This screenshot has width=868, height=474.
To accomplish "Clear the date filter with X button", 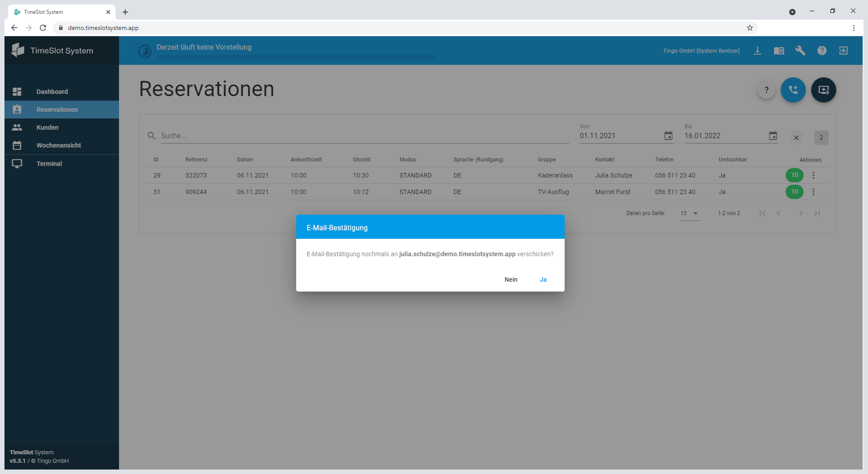I will pos(796,138).
